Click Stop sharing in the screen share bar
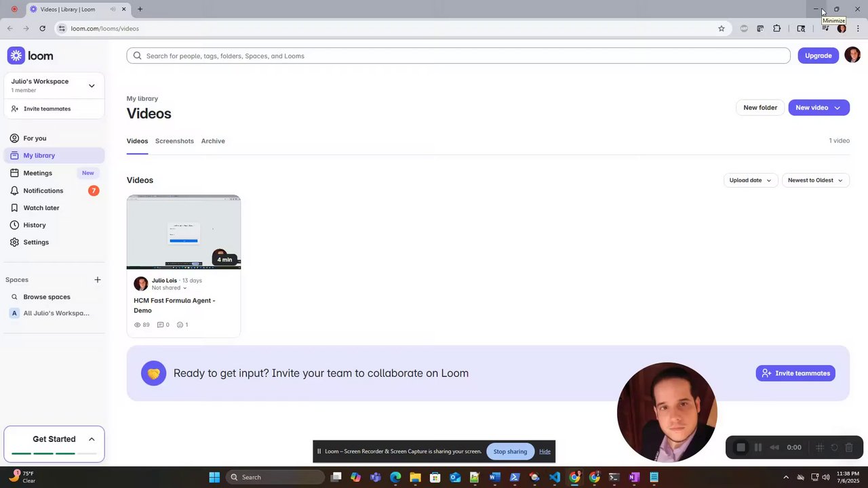This screenshot has width=868, height=488. (x=510, y=451)
